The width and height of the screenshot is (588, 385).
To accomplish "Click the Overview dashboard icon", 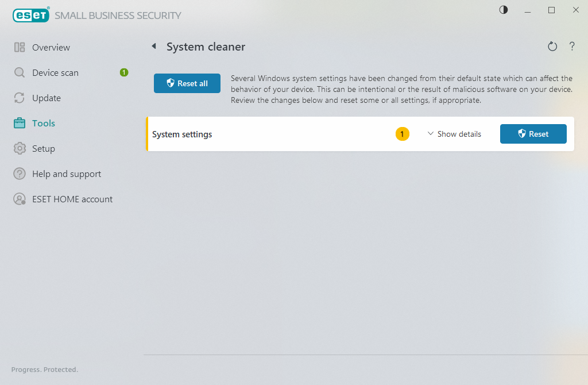I will (20, 47).
